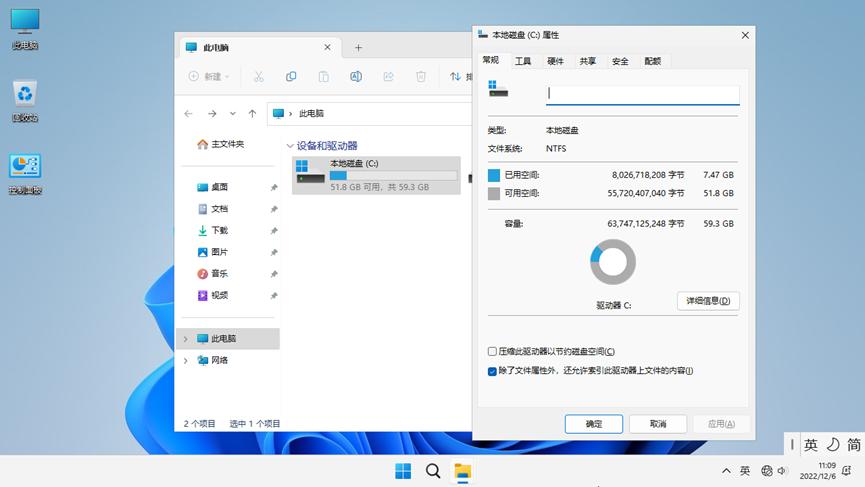Switch to the 共享 tab
This screenshot has width=865, height=487.
tap(588, 61)
